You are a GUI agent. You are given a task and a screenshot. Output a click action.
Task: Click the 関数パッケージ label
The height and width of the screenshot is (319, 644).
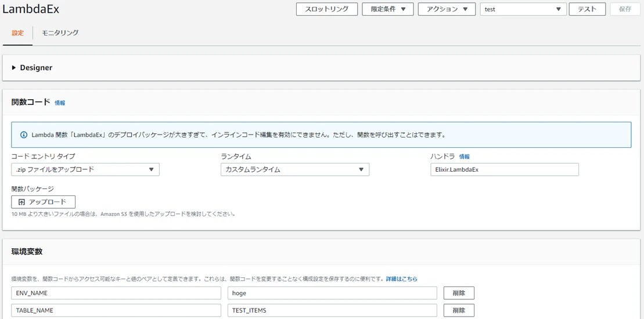point(33,189)
